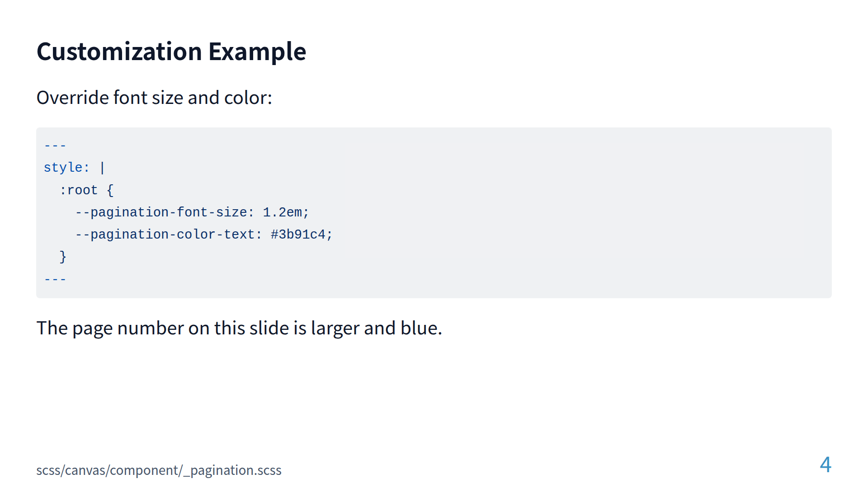Click the opening curly brace after ":root"
Screen dimensions: 868x488
[110, 190]
